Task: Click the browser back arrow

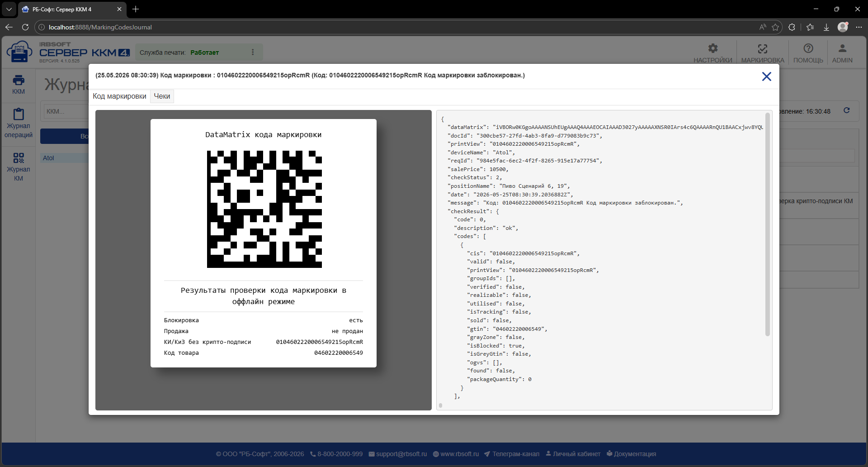Action: point(9,27)
